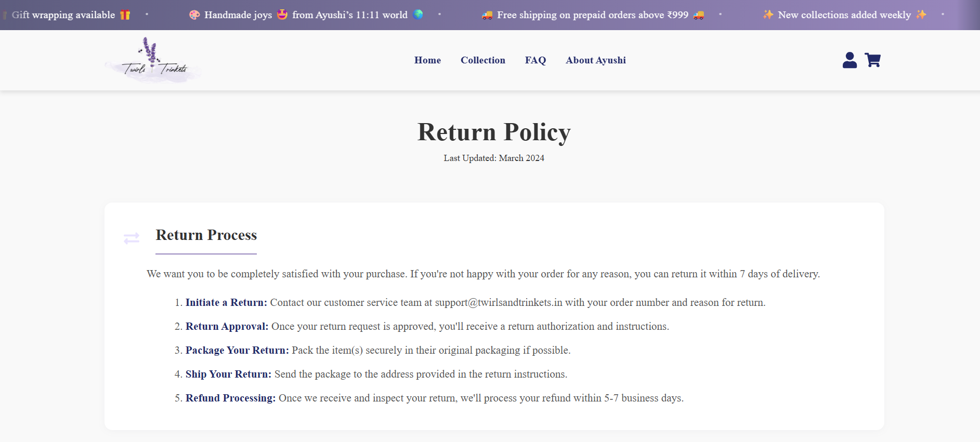Screen dimensions: 980x442
Task: Click the support@twirlsandtrinkets.in email address
Action: 498,302
